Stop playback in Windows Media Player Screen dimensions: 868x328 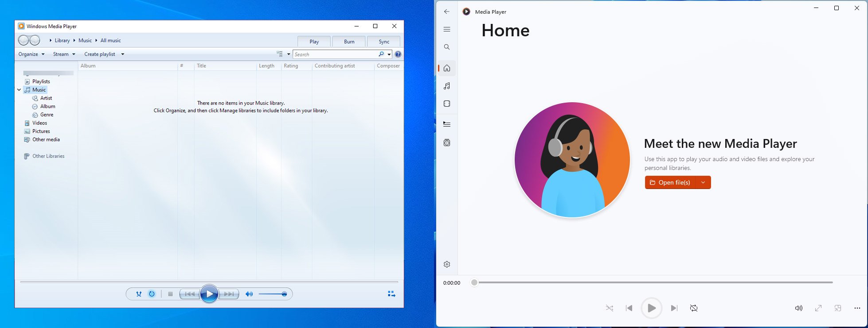(170, 294)
